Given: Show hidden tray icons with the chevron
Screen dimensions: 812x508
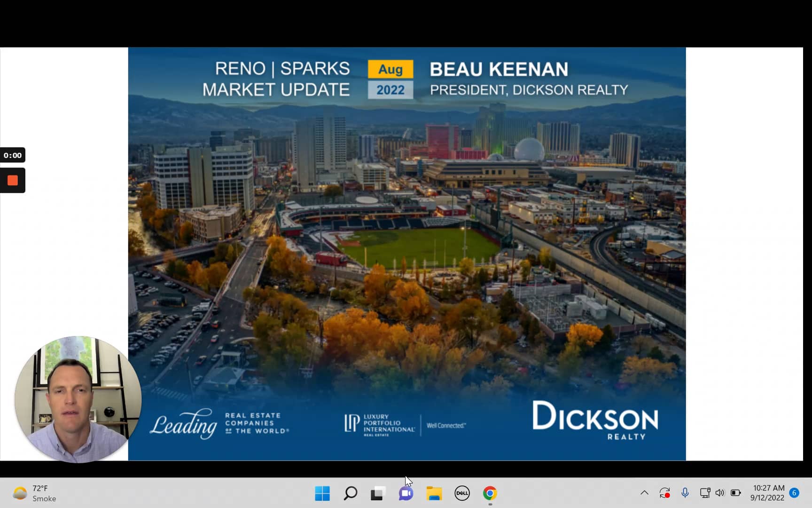Looking at the screenshot, I should [644, 493].
